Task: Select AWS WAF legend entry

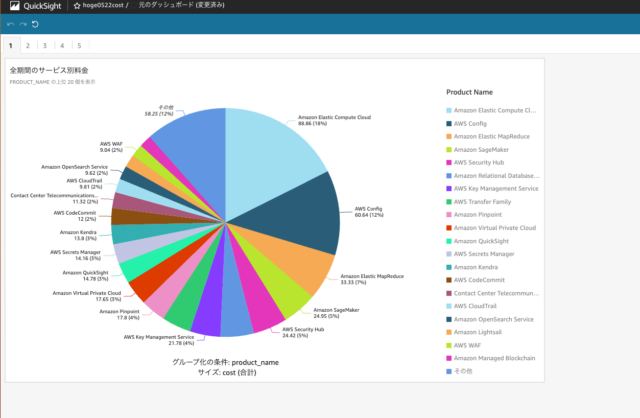Action: 464,345
